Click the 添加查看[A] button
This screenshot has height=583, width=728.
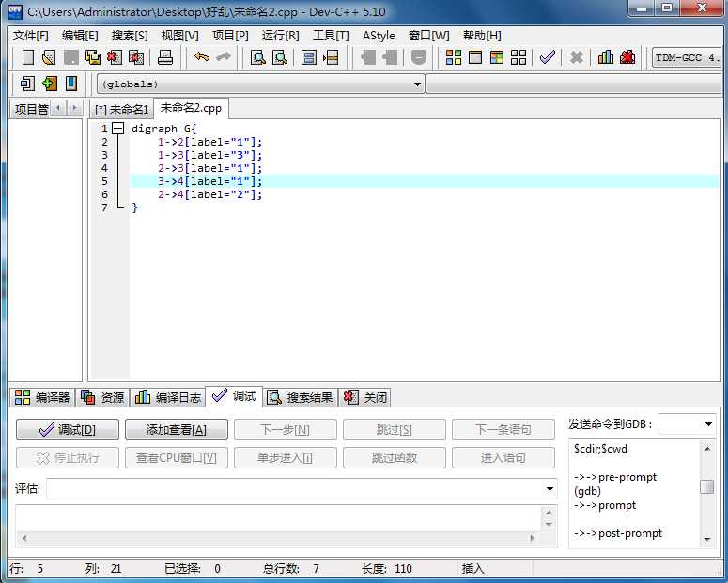pyautogui.click(x=177, y=430)
